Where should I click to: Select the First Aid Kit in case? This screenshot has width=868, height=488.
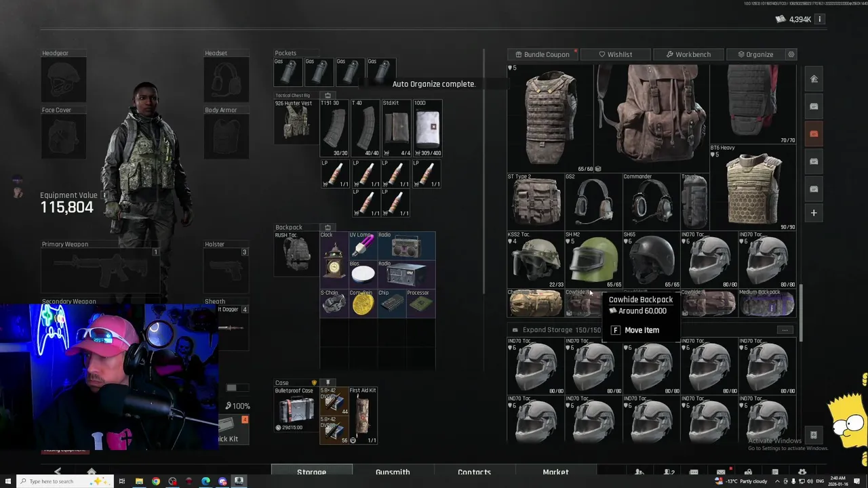coord(363,415)
